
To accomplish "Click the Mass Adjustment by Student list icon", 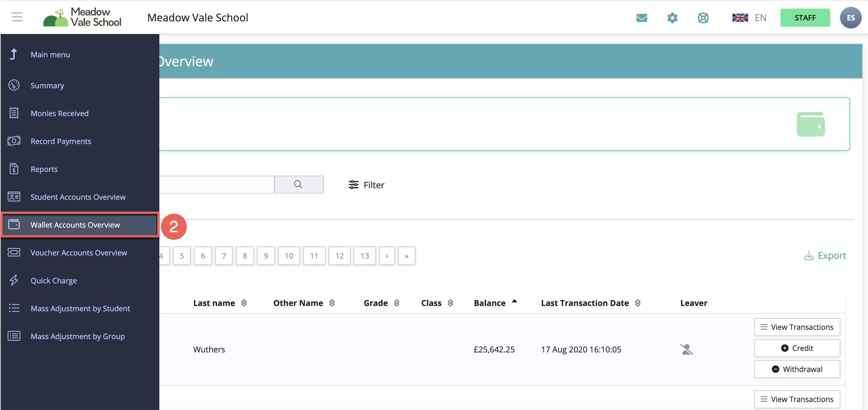I will point(14,308).
